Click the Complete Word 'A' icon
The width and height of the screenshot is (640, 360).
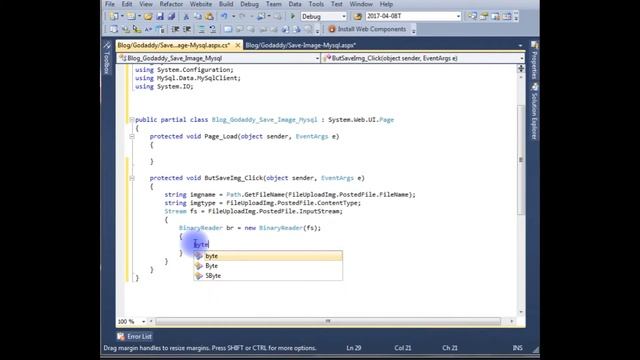click(148, 29)
